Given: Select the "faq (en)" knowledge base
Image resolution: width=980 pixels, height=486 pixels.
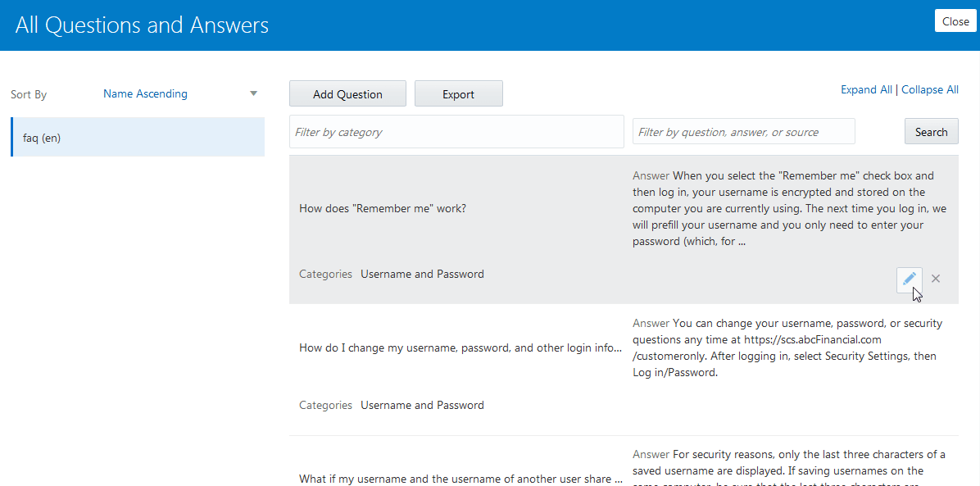Looking at the screenshot, I should pyautogui.click(x=42, y=138).
